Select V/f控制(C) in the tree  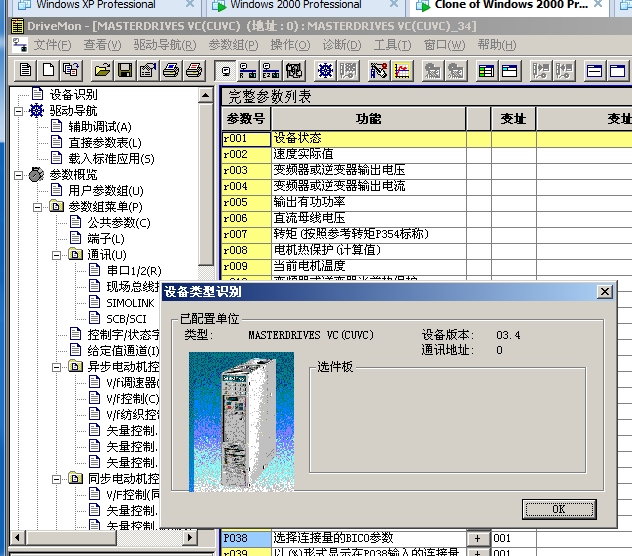pyautogui.click(x=133, y=399)
